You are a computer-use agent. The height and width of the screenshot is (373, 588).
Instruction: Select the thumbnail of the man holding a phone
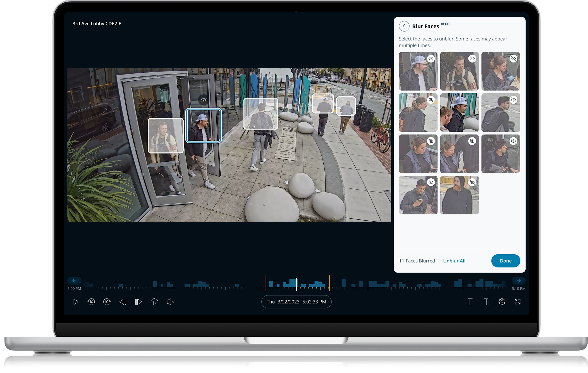[x=418, y=195]
